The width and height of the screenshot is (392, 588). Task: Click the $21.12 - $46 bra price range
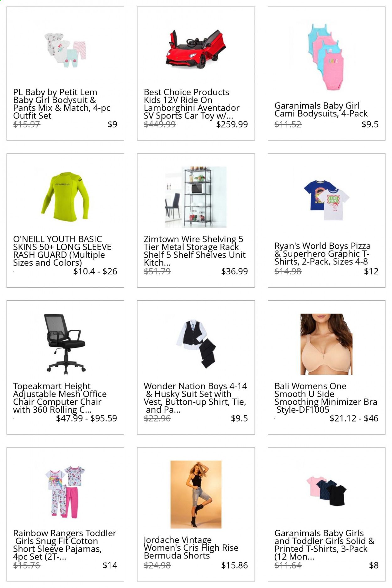pos(354,418)
